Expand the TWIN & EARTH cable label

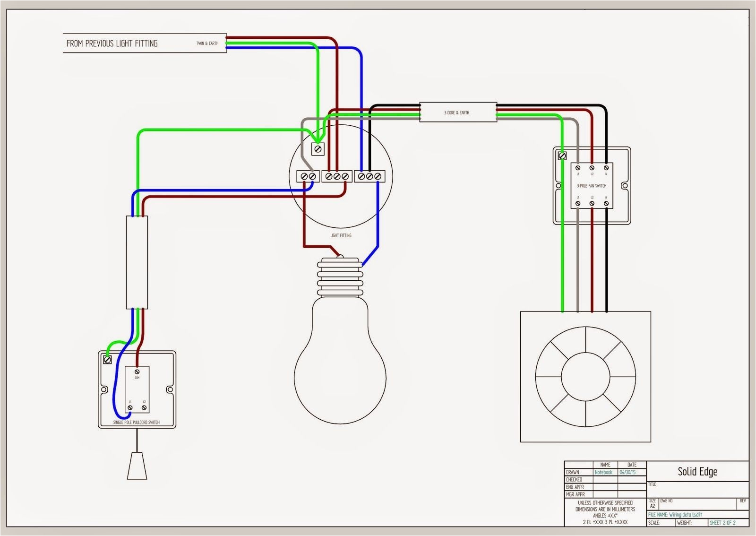tap(206, 43)
